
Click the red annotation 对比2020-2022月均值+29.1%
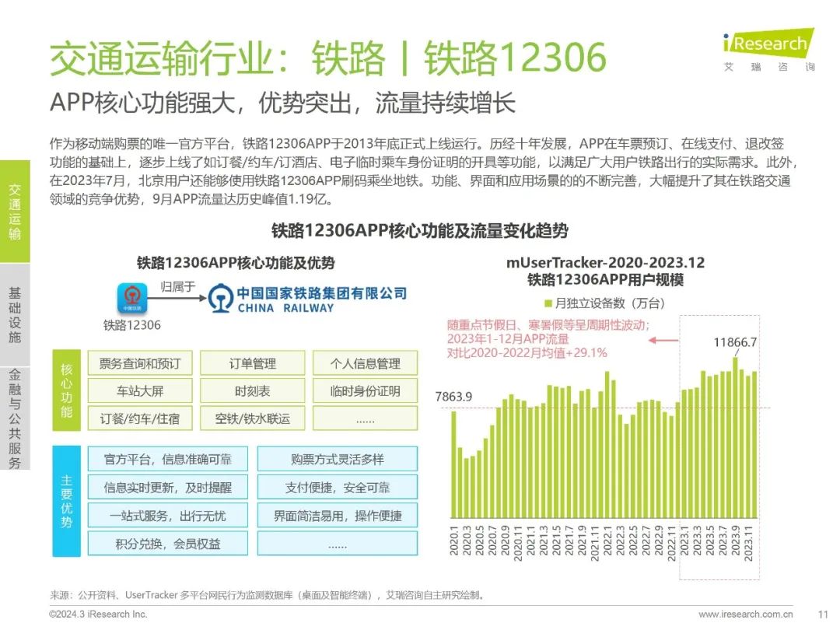tap(527, 353)
